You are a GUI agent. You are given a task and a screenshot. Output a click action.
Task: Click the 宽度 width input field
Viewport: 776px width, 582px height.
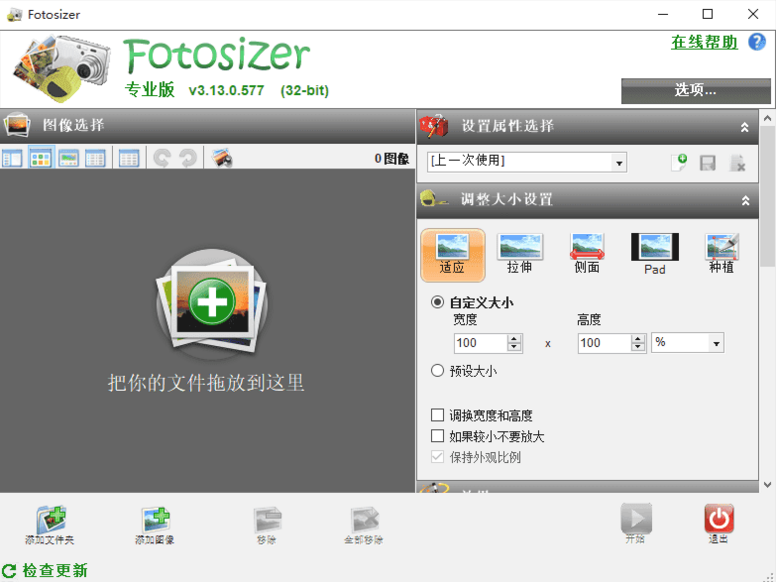[481, 343]
